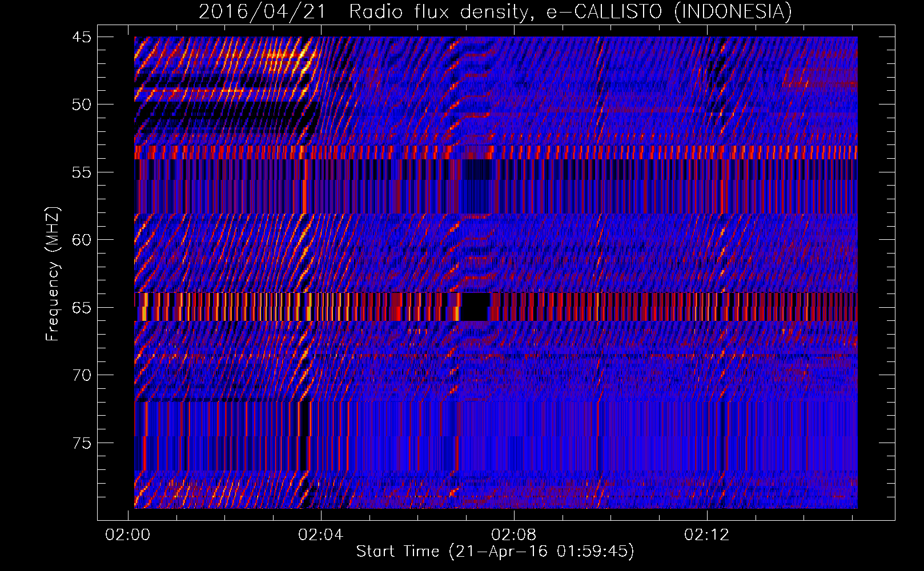The image size is (924, 571).
Task: Select the 60 frequency tick label
Action: click(81, 240)
